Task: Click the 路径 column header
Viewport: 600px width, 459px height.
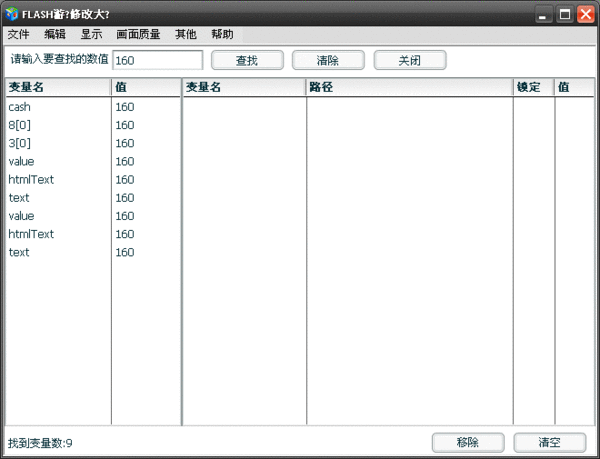Action: (409, 87)
